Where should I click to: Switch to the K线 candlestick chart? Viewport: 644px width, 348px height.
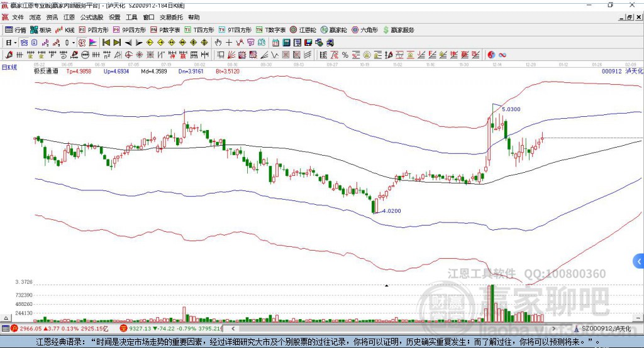tap(65, 30)
